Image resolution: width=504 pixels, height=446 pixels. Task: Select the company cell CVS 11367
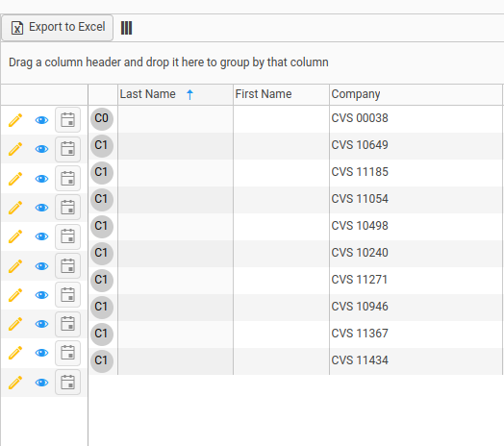click(x=416, y=334)
